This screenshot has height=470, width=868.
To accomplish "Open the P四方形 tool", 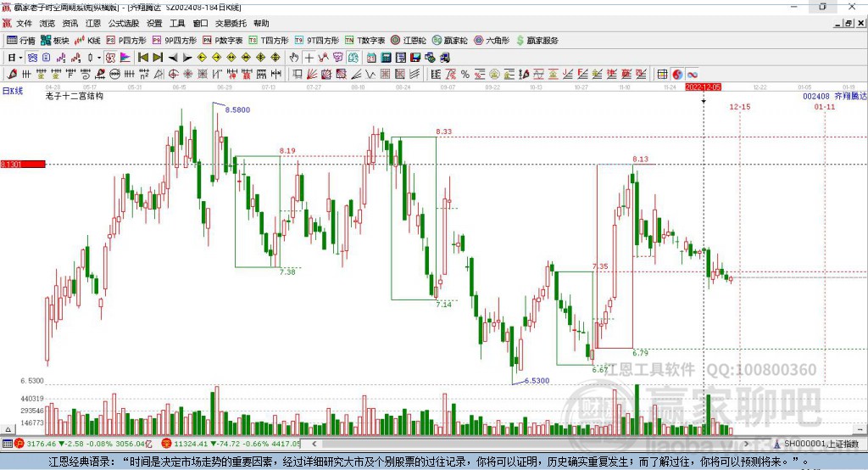I will pos(126,41).
